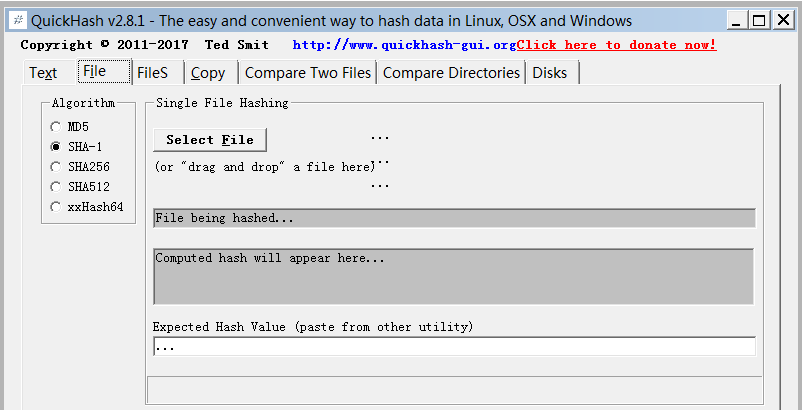Open the Compare Two Files tab

[x=308, y=73]
